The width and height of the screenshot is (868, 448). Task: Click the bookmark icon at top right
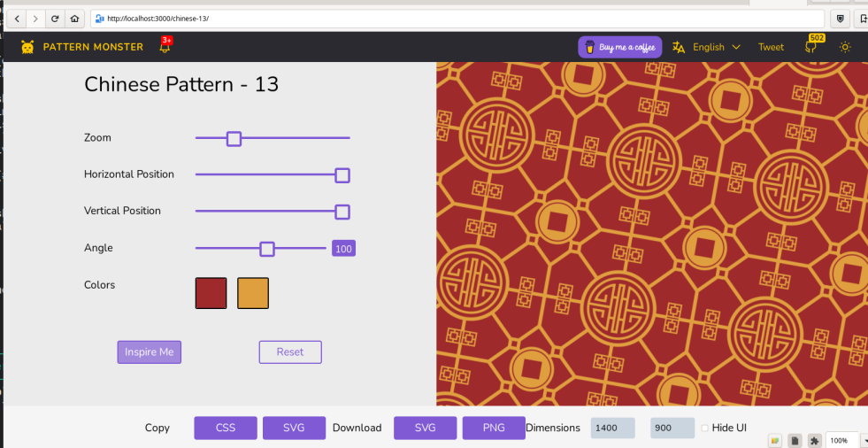pyautogui.click(x=864, y=19)
